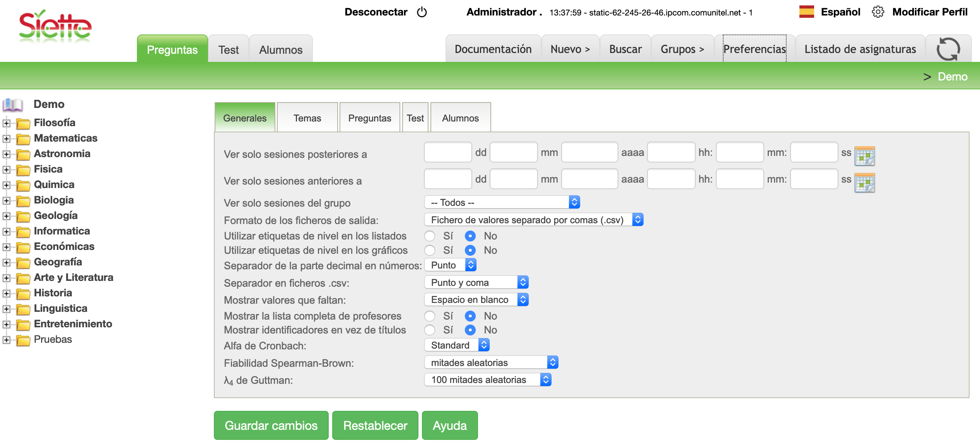Open the Alumnos top navigation tab
This screenshot has width=980, height=448.
(x=281, y=50)
